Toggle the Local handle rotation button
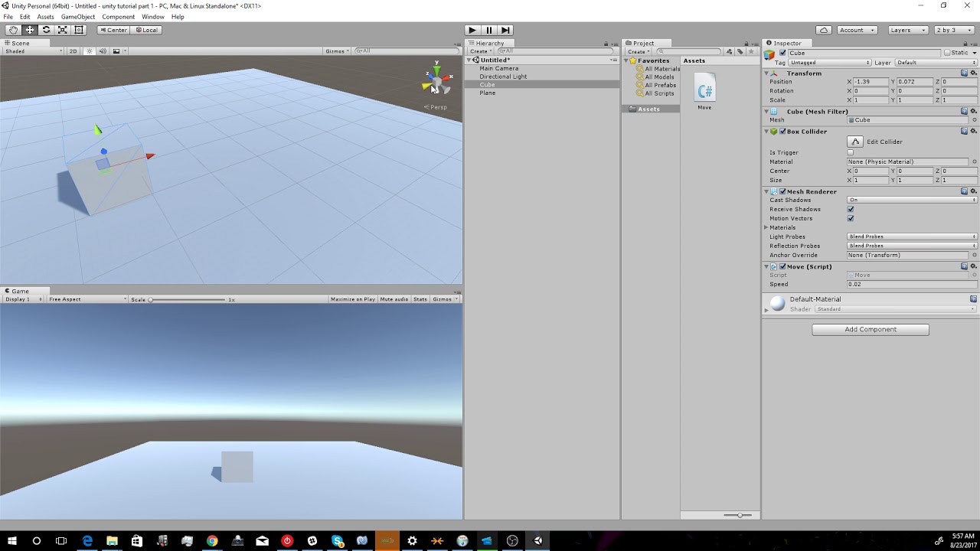Screen dimensions: 980x551 [x=145, y=30]
